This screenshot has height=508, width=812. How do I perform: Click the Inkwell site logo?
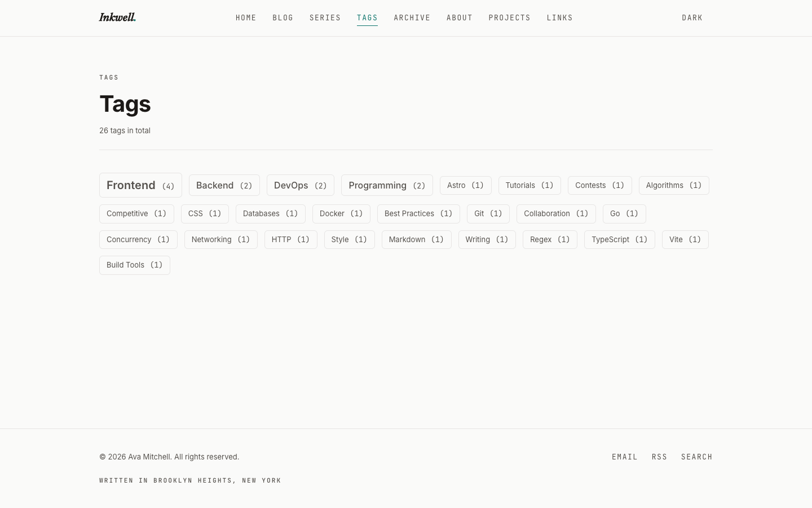coord(117,17)
